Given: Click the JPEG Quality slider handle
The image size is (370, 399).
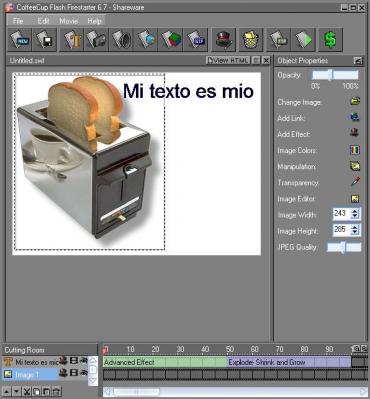Looking at the screenshot, I should 343,247.
